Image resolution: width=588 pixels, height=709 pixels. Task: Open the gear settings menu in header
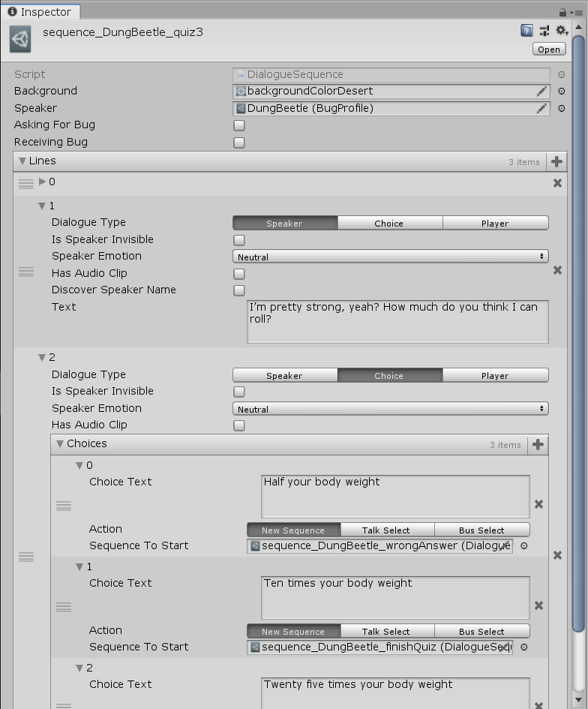click(x=562, y=30)
